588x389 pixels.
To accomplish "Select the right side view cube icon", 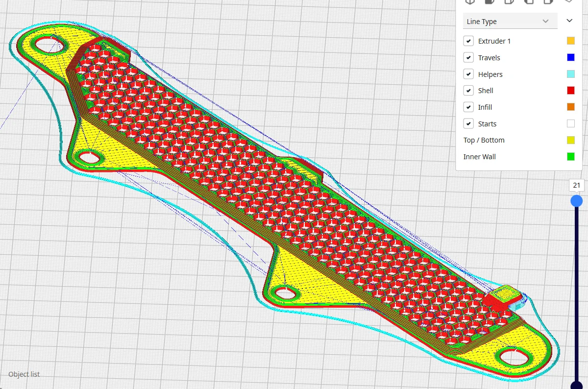I will click(548, 1).
